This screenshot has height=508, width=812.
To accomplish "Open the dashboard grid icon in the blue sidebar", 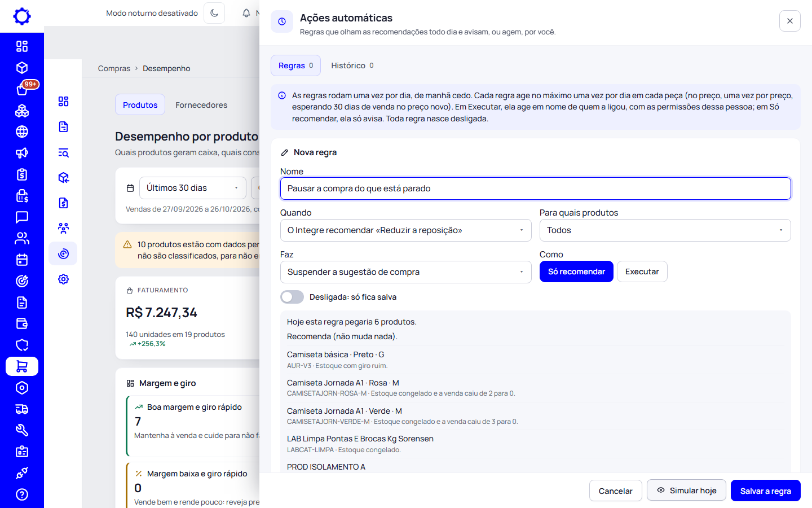I will click(x=22, y=46).
